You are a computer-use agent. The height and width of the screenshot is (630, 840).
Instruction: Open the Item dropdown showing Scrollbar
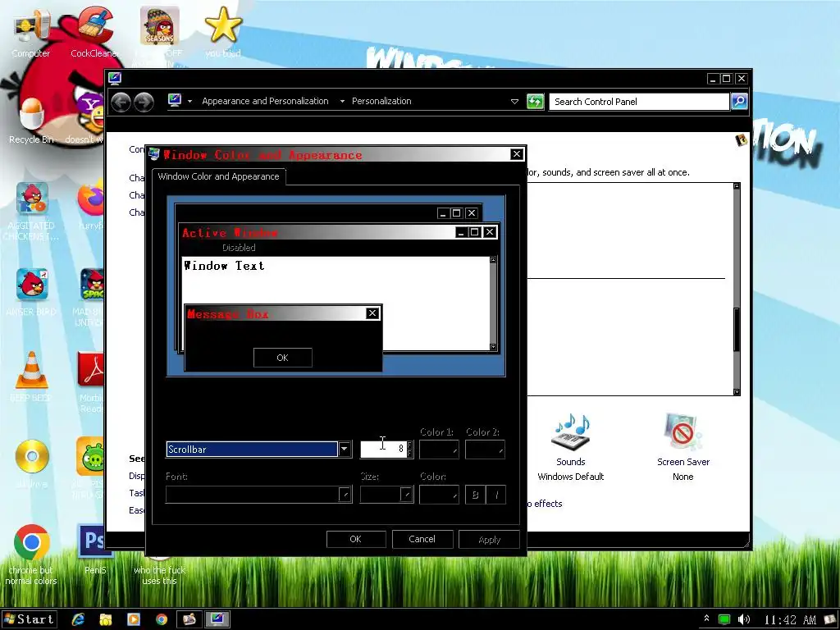(258, 449)
